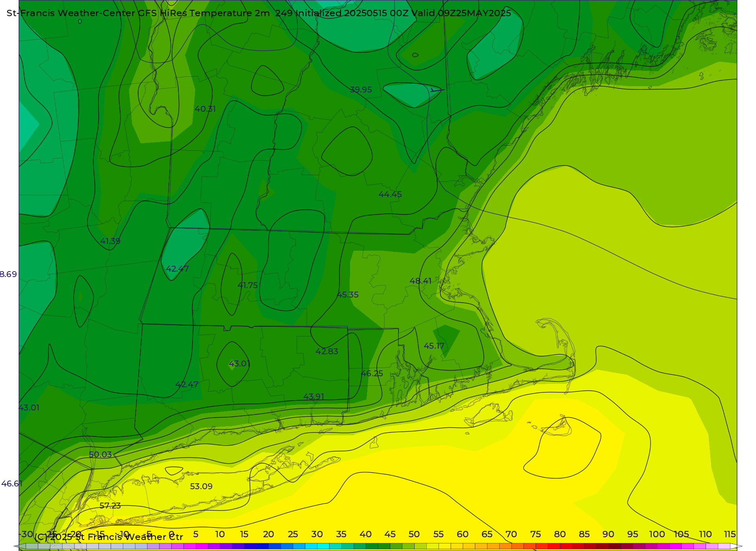Click the 46.61 value at left edge

pyautogui.click(x=12, y=484)
